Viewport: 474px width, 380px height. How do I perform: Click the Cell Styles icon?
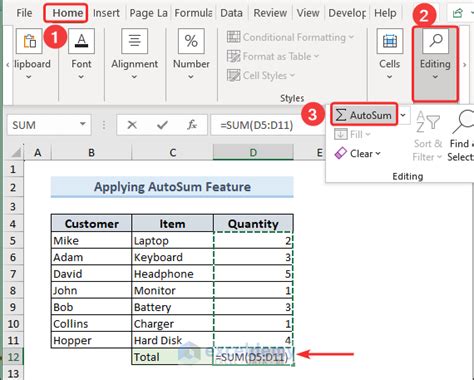click(x=234, y=75)
